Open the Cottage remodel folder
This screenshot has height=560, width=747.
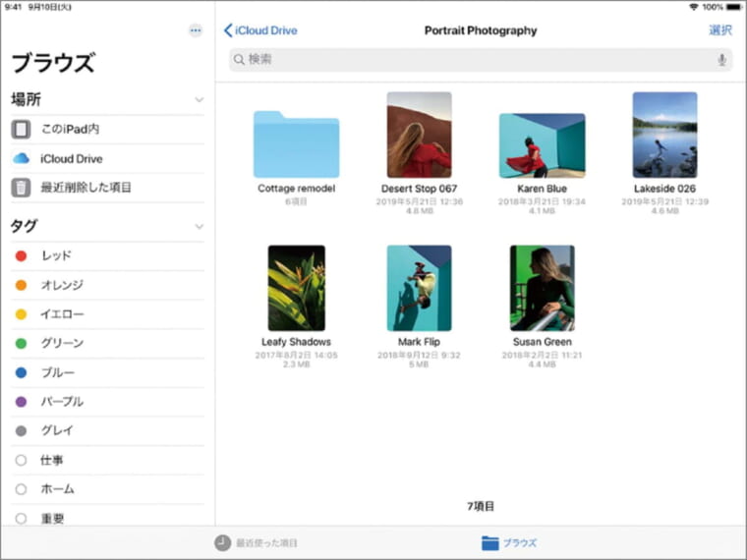[x=296, y=144]
